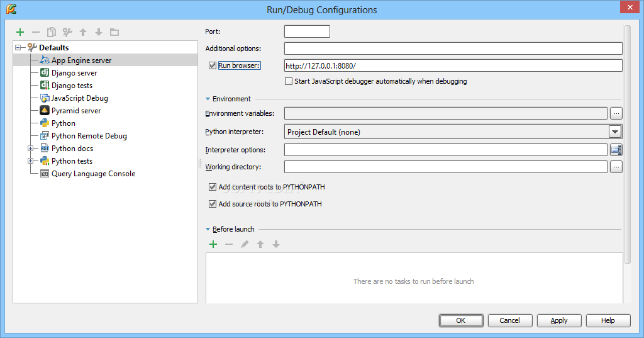
Task: Click Query Language Console icon
Action: pos(45,174)
